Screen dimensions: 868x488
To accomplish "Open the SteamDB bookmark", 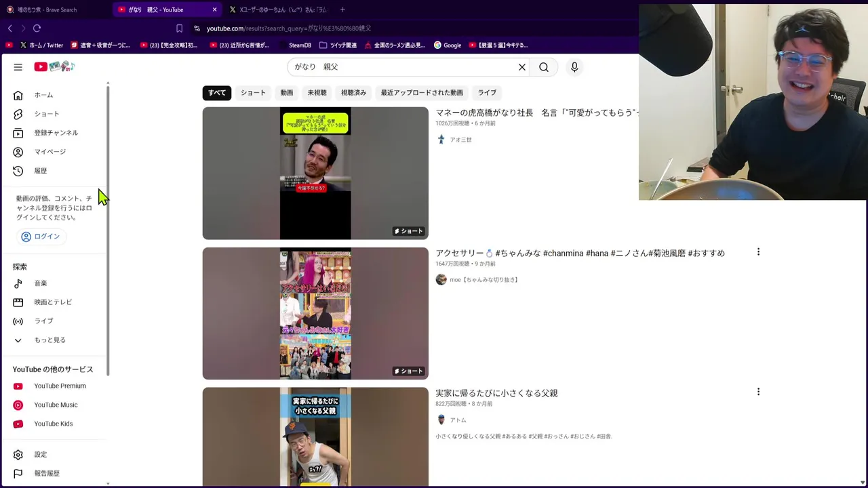I will [295, 45].
